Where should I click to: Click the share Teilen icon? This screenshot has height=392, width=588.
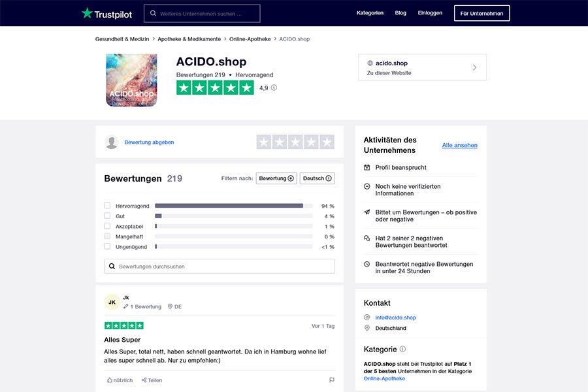[x=144, y=380]
